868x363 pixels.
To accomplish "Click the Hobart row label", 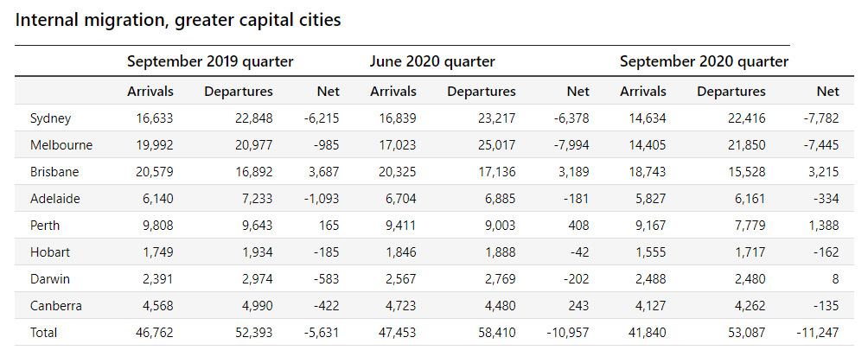I will tap(49, 252).
